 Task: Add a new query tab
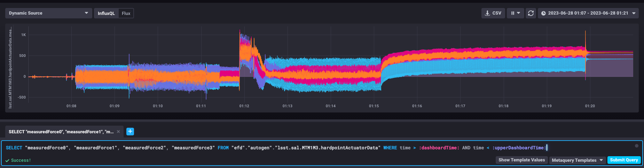(130, 132)
